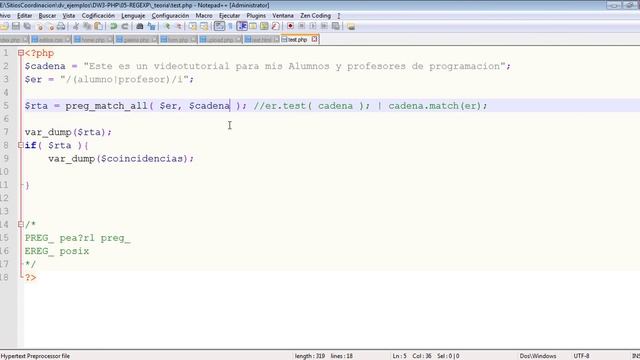Viewport: 640px width, 360px height.
Task: Open the Vista menu
Action: [x=69, y=16]
